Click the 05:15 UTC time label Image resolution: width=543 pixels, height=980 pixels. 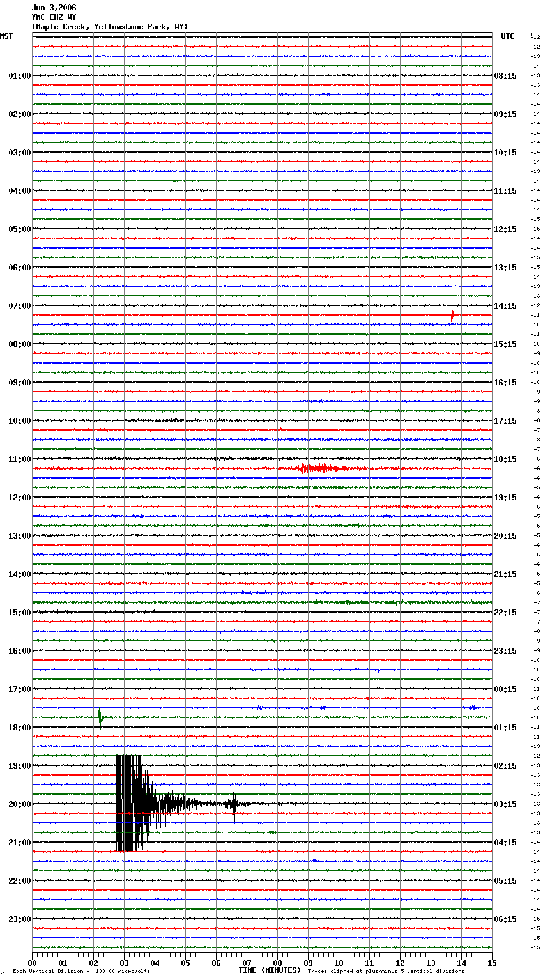(x=505, y=881)
